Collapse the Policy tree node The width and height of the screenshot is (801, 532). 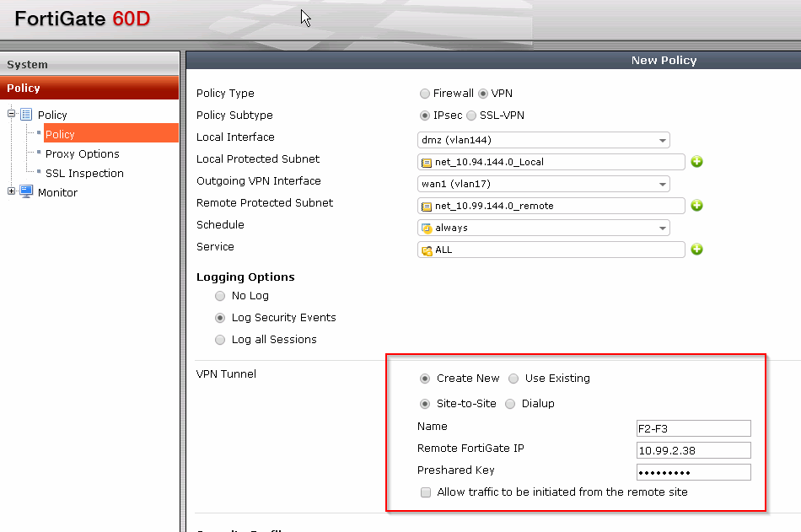pyautogui.click(x=11, y=114)
